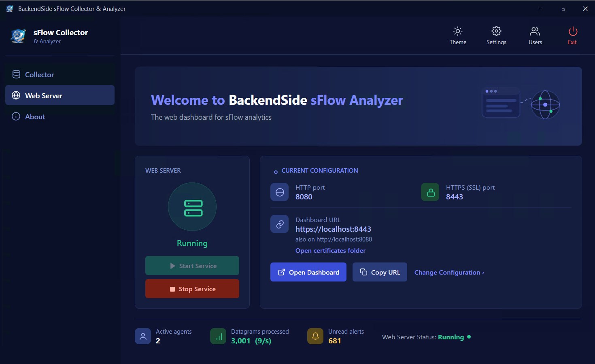Click the Start Service button

click(x=192, y=266)
